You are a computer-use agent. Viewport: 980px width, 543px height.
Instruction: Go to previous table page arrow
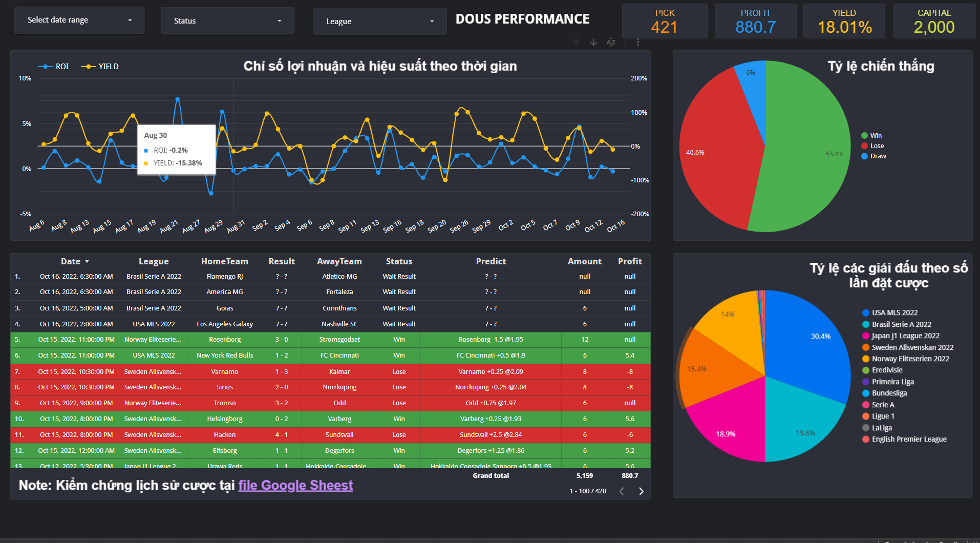click(x=622, y=491)
